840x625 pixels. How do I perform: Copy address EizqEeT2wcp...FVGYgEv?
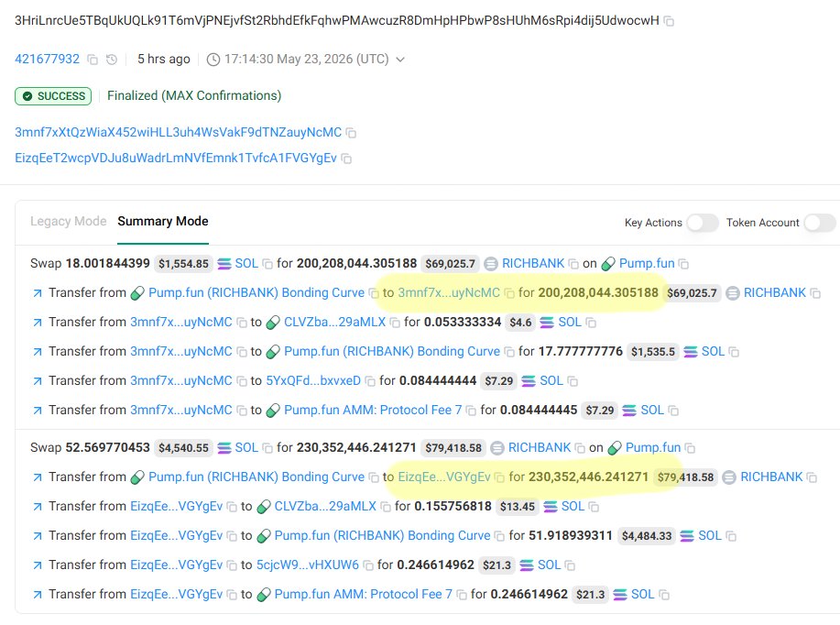pos(346,159)
